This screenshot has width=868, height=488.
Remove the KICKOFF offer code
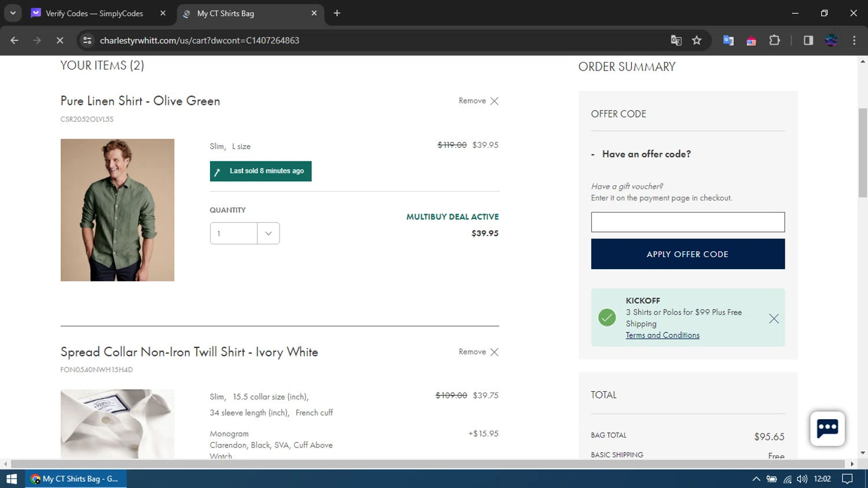(x=774, y=318)
